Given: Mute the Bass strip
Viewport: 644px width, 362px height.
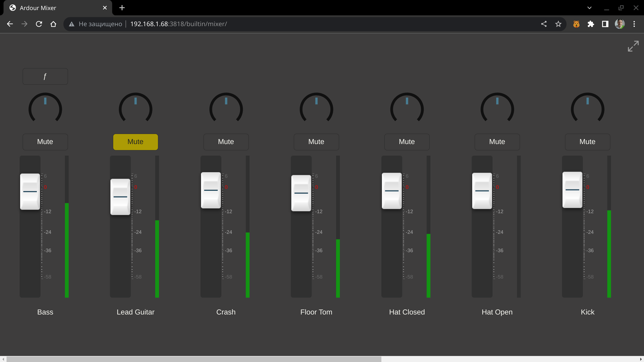Looking at the screenshot, I should [x=45, y=142].
